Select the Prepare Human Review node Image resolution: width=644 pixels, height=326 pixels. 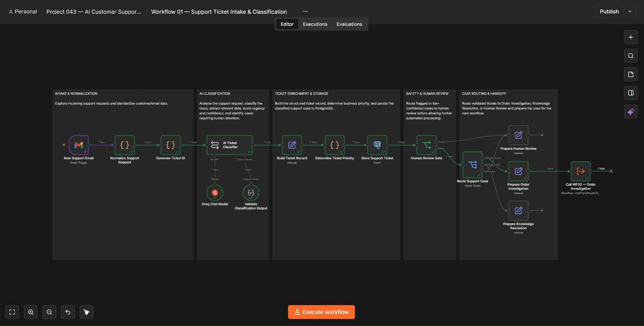[x=519, y=135]
